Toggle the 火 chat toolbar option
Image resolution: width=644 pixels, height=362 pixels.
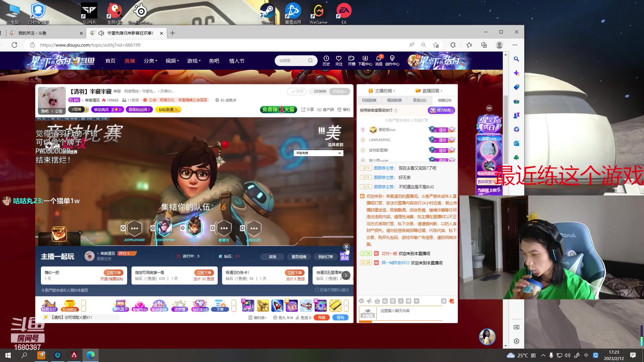tap(401, 301)
